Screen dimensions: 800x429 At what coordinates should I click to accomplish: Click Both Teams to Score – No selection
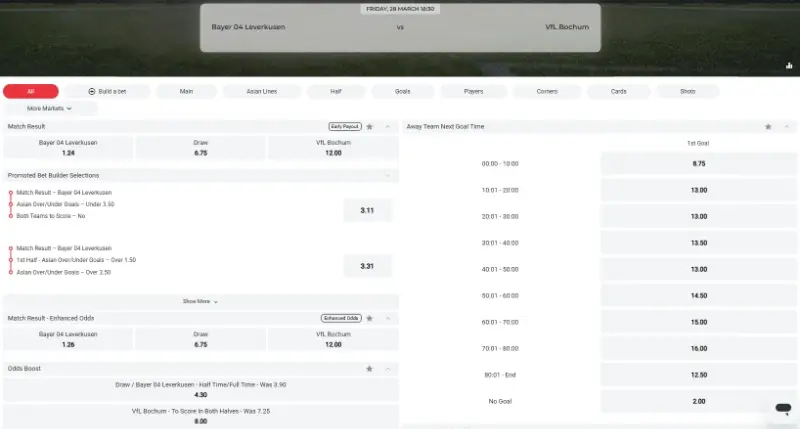[51, 216]
